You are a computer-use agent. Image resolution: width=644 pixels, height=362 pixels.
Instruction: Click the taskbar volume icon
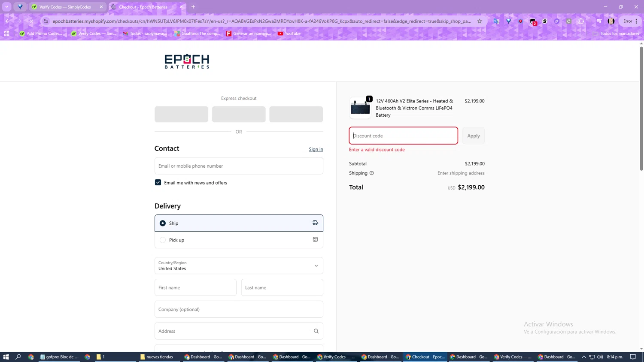coord(600,357)
